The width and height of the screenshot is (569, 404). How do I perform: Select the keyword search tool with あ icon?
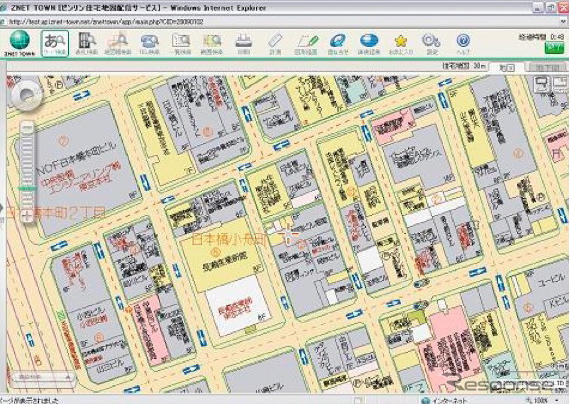click(x=55, y=44)
